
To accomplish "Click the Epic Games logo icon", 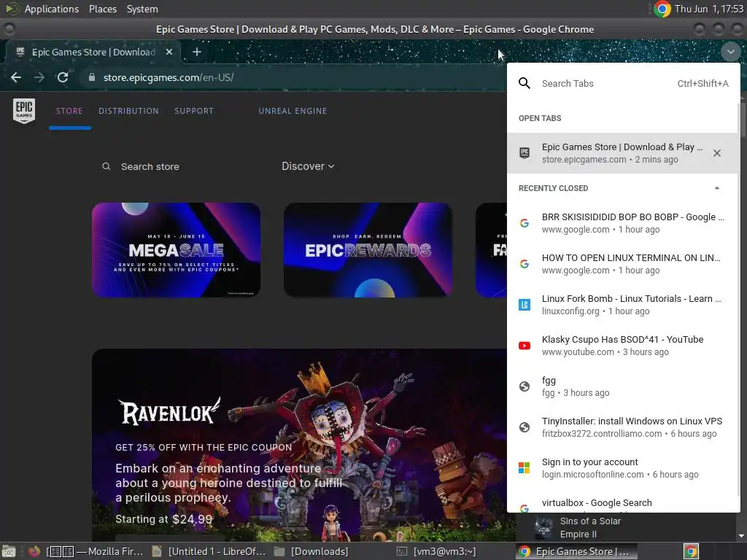I will point(24,111).
